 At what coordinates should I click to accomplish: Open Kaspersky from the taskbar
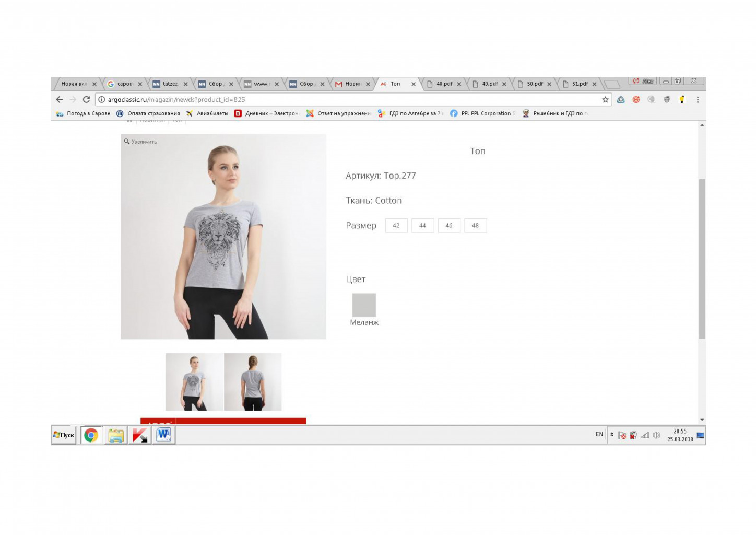tap(139, 435)
